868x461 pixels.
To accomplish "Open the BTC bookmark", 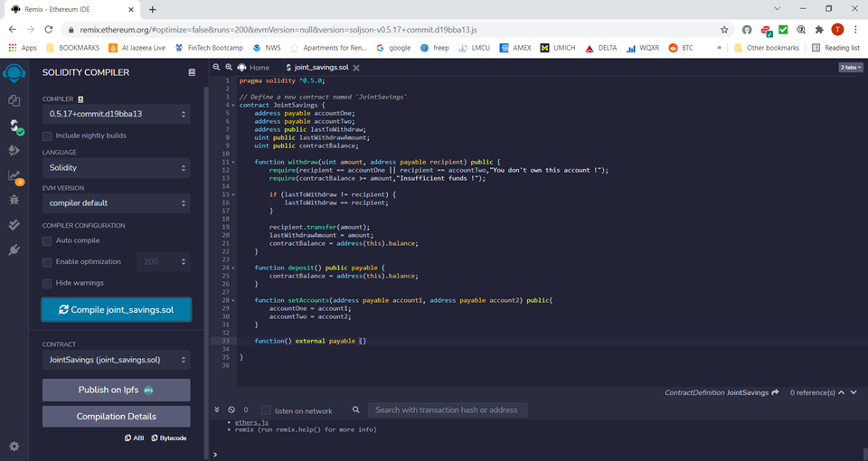I will [x=681, y=48].
